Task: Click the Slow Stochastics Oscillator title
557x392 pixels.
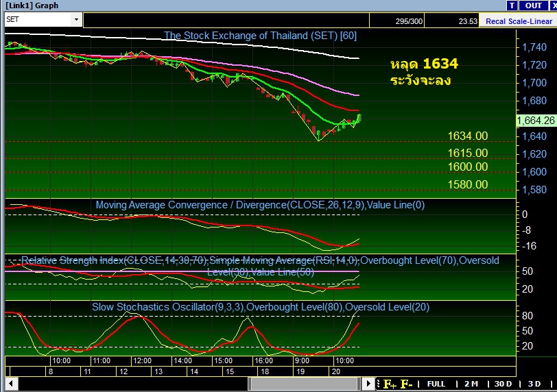Action: 261,307
